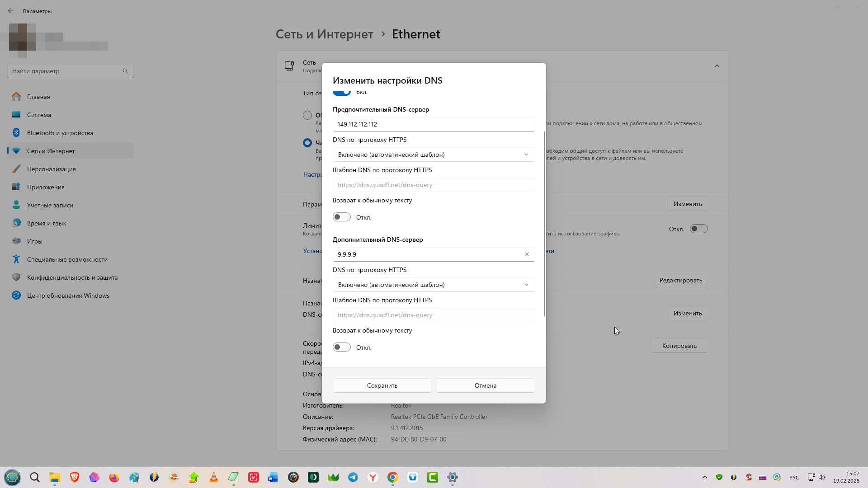
Task: Toggle plain text fallback for preferred DNS
Action: point(342,217)
